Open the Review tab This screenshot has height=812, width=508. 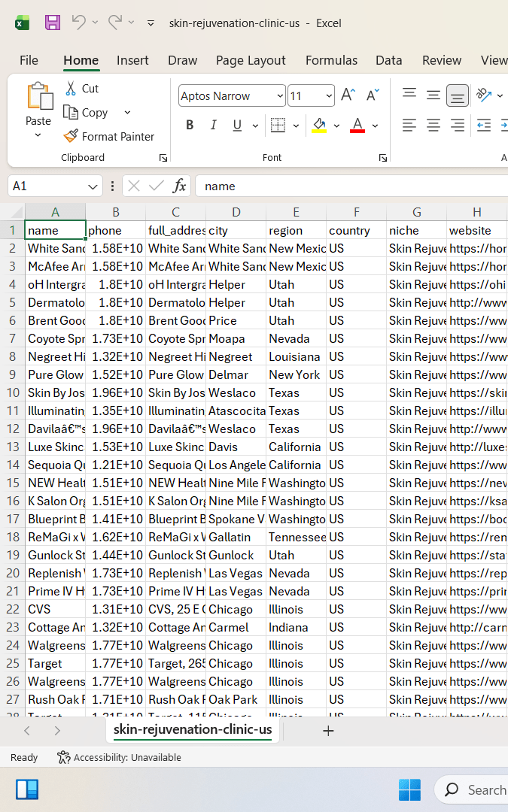pyautogui.click(x=442, y=60)
